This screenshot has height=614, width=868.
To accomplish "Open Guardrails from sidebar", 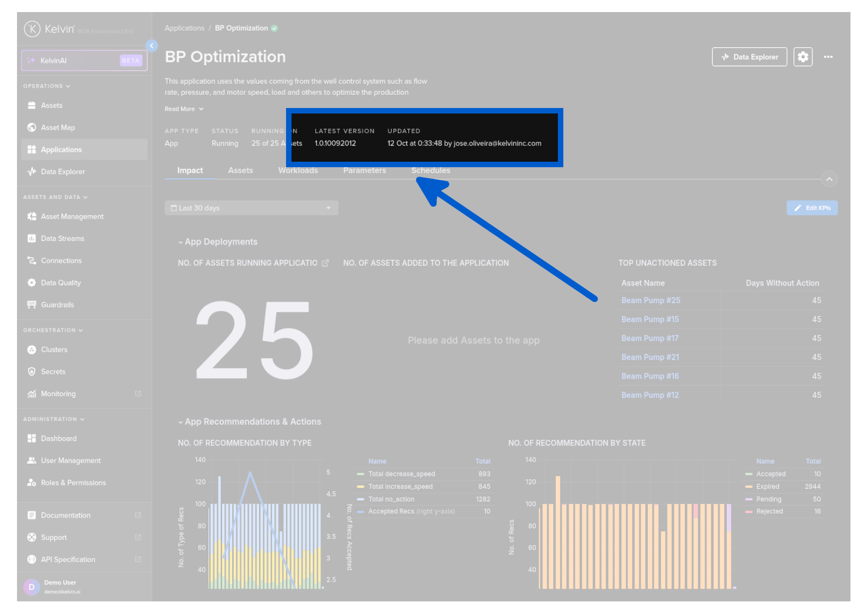I will tap(57, 305).
